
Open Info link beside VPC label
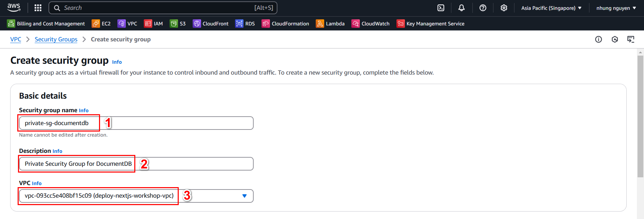click(x=37, y=183)
